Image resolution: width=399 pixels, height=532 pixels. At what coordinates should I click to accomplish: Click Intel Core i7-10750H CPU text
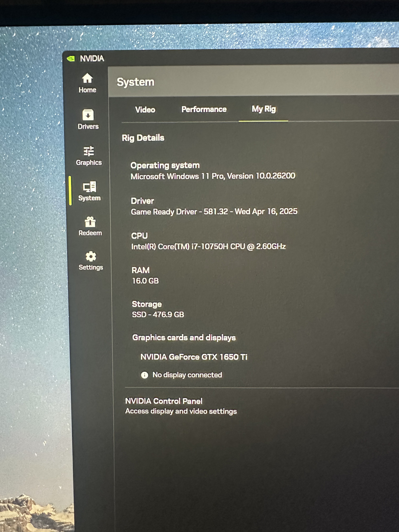[x=208, y=247]
